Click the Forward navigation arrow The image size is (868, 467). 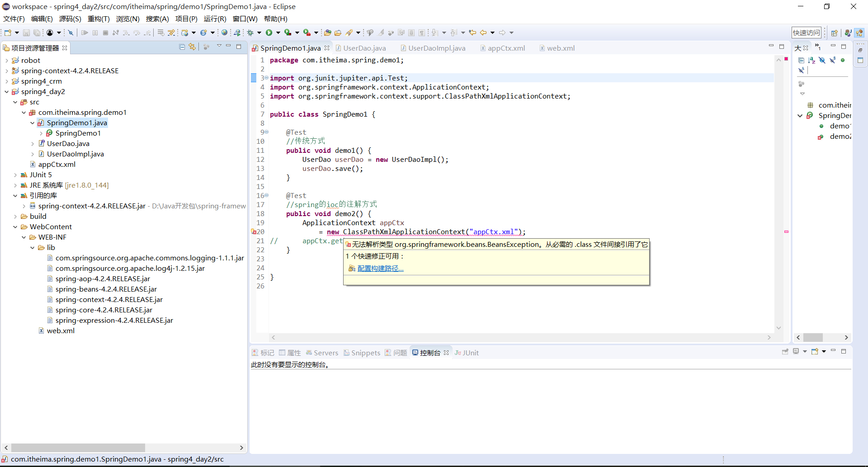coord(502,33)
